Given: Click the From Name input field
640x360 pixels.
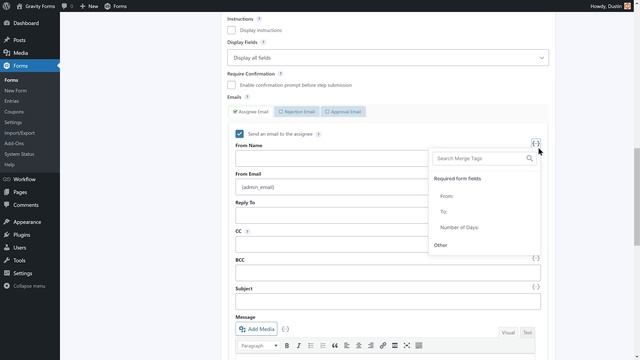Looking at the screenshot, I should pyautogui.click(x=331, y=158).
